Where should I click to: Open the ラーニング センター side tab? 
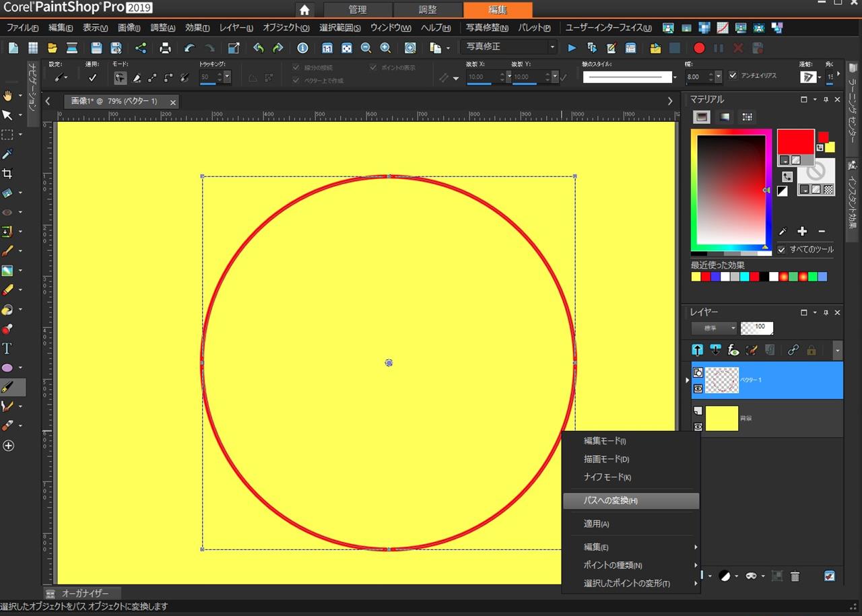tap(853, 105)
